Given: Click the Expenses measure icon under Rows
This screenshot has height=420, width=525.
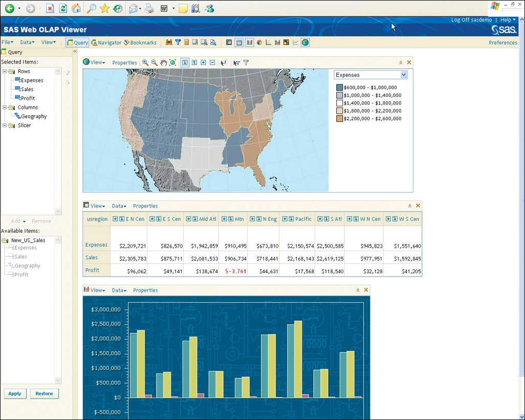Looking at the screenshot, I should 17,80.
